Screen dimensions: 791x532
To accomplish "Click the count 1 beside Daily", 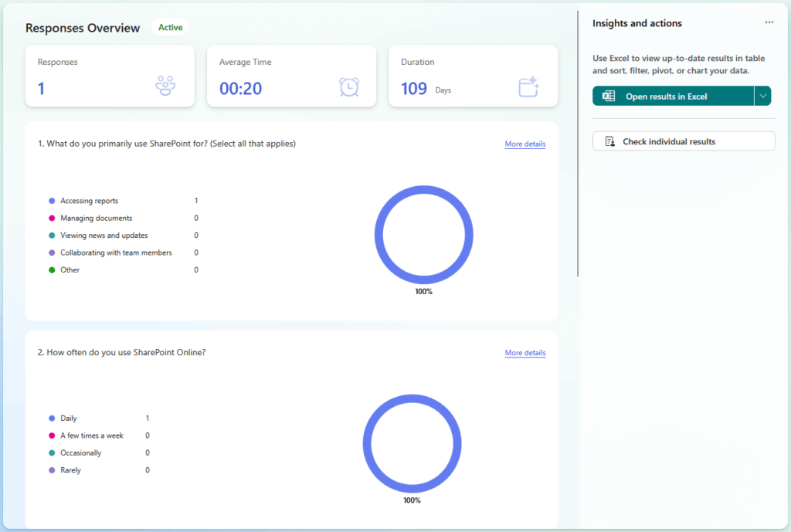I will coord(148,418).
